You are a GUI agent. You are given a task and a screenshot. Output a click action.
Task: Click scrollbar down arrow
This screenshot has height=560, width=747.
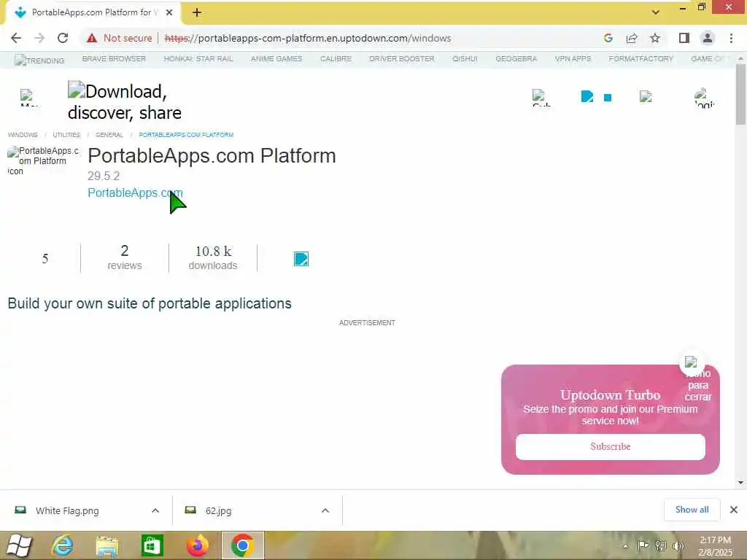tap(740, 483)
